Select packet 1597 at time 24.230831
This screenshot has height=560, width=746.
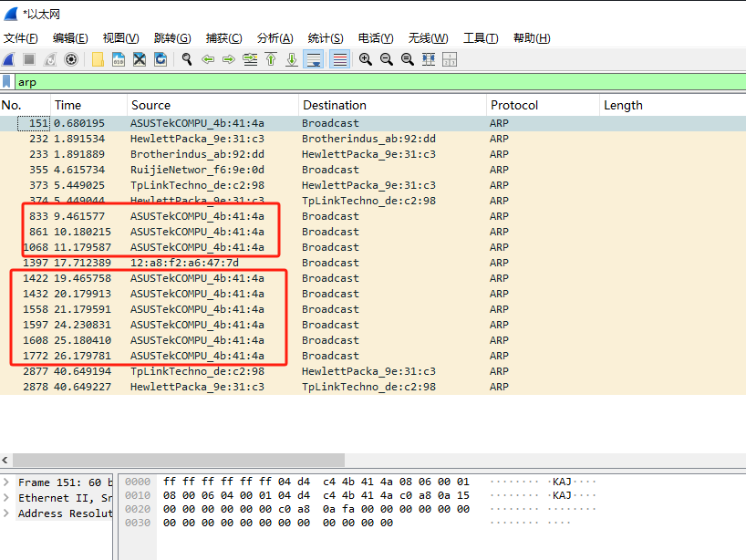(x=373, y=325)
